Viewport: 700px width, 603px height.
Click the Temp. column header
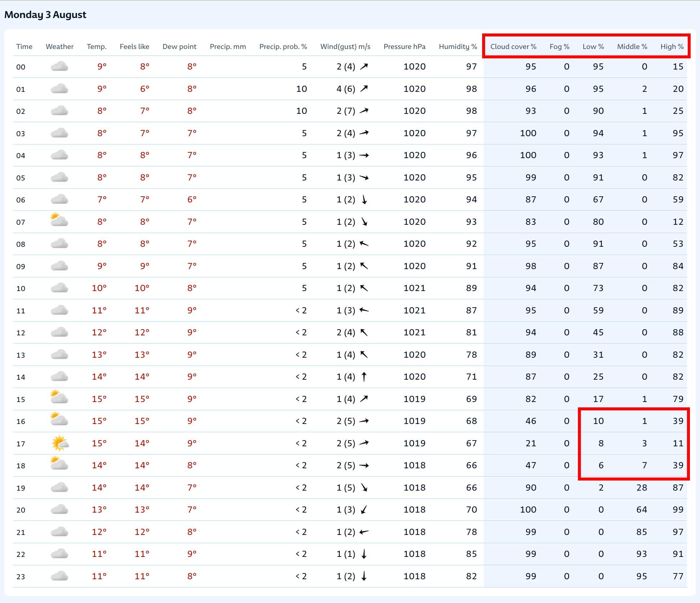[x=97, y=46]
